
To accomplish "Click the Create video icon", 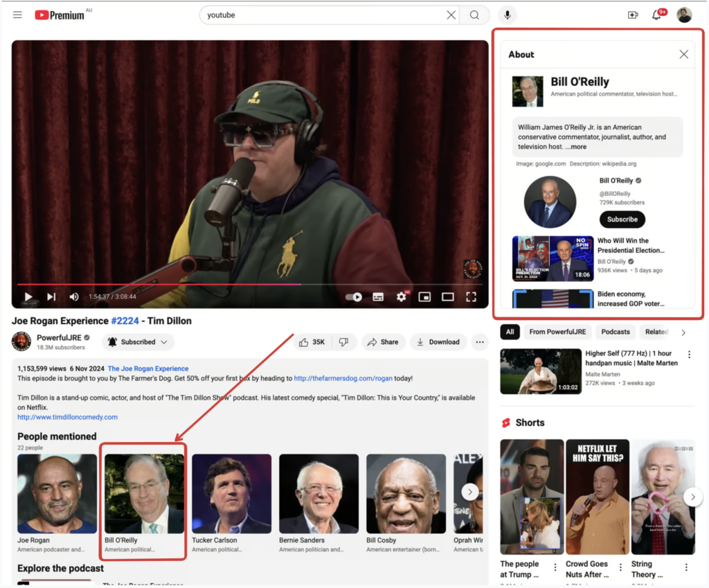I will tap(632, 15).
